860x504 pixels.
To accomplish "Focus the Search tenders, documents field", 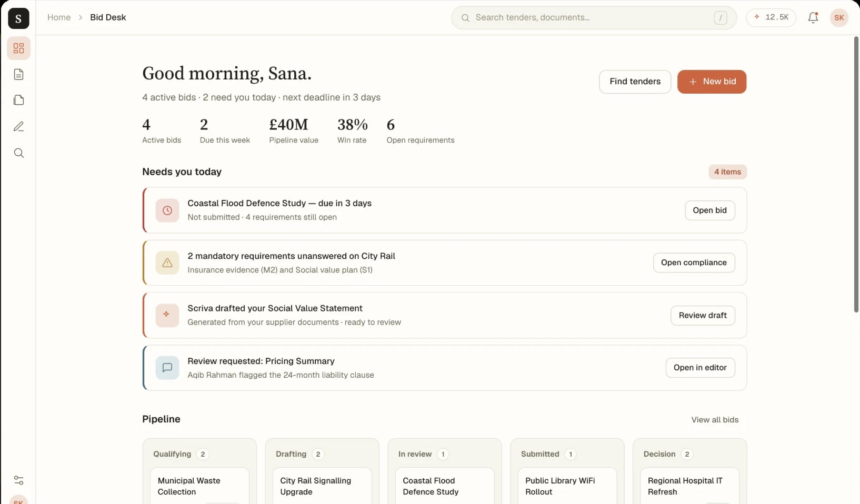I will (x=594, y=18).
